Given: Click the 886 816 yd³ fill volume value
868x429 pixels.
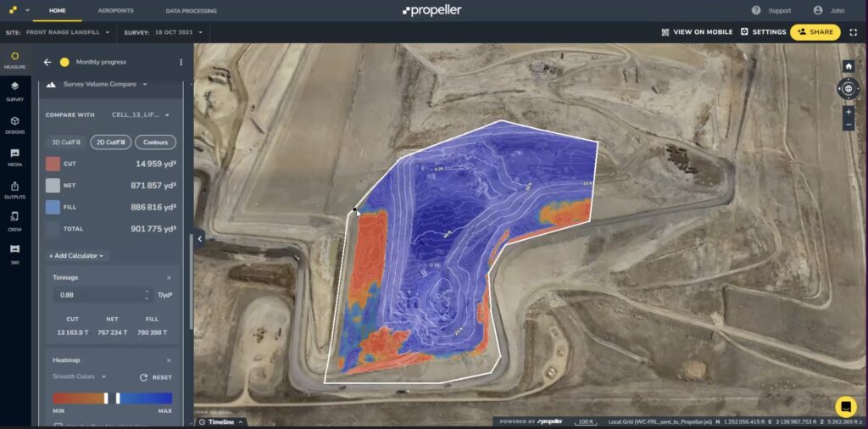Looking at the screenshot, I should [153, 207].
